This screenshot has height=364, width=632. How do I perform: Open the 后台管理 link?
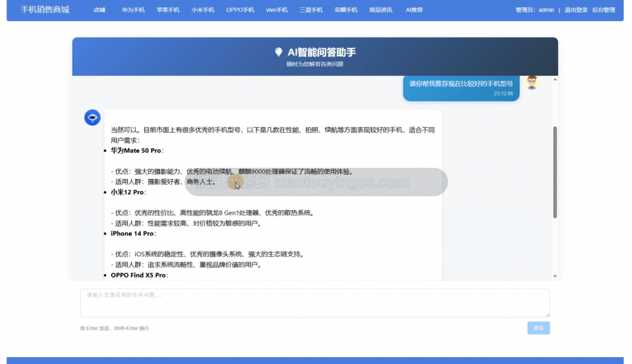(x=604, y=10)
